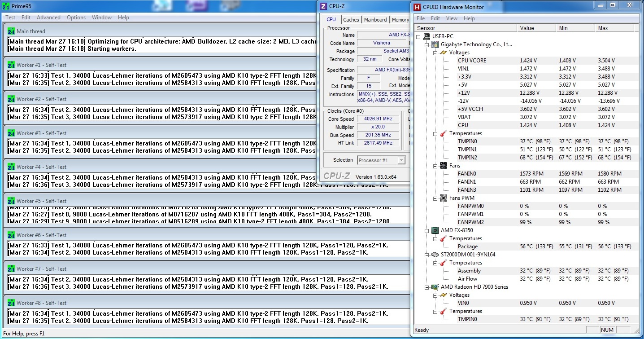Click the Voltages icon under AMD Radeon HD 7900
This screenshot has height=339, width=644.
[x=444, y=295]
